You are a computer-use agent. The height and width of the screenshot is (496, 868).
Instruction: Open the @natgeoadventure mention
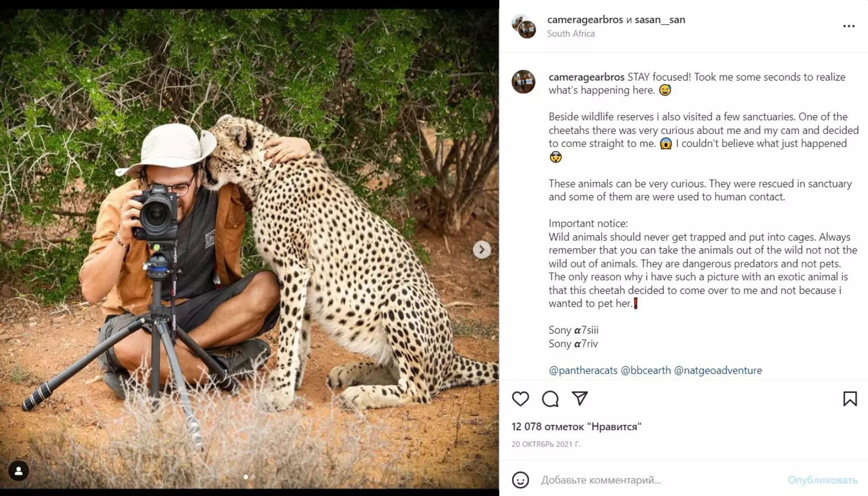coord(718,370)
